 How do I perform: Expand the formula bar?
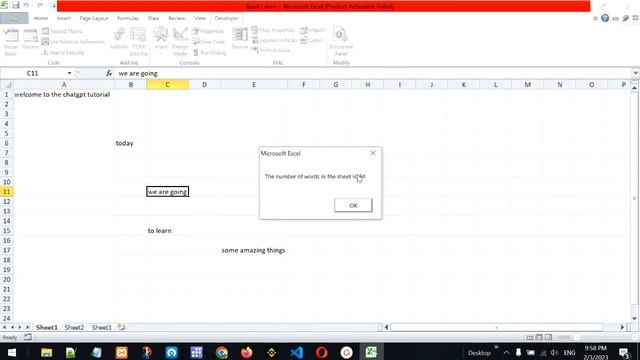click(x=636, y=73)
